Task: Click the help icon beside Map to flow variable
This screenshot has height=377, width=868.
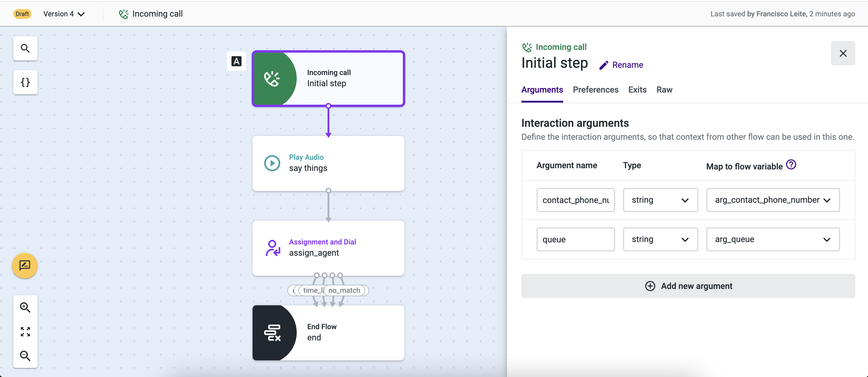Action: (x=791, y=165)
